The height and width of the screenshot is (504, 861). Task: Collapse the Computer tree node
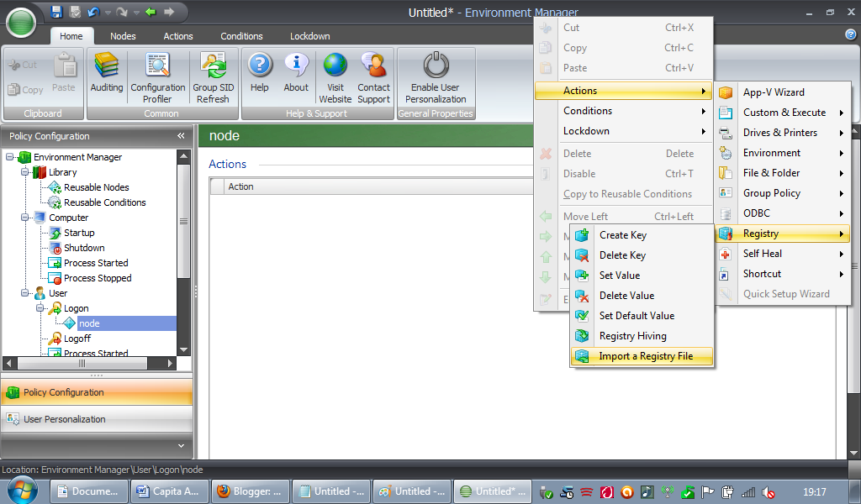[x=24, y=218]
